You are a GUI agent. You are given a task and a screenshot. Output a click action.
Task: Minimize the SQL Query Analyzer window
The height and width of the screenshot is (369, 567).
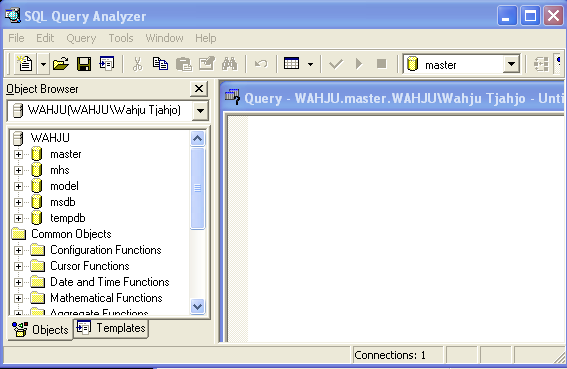tap(507, 16)
